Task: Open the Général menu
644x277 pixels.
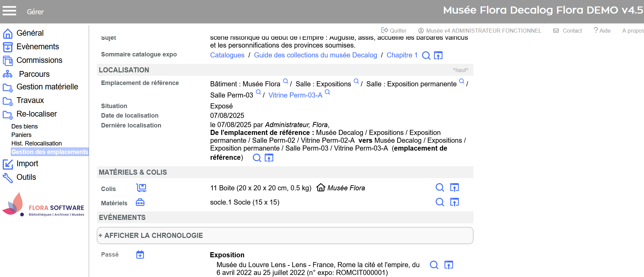Action: 30,33
